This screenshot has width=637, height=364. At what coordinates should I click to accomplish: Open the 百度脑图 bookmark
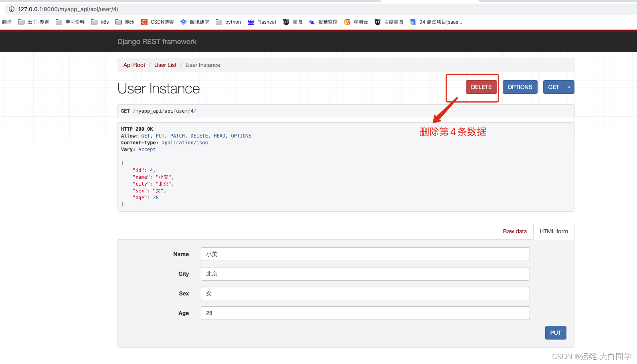point(389,22)
